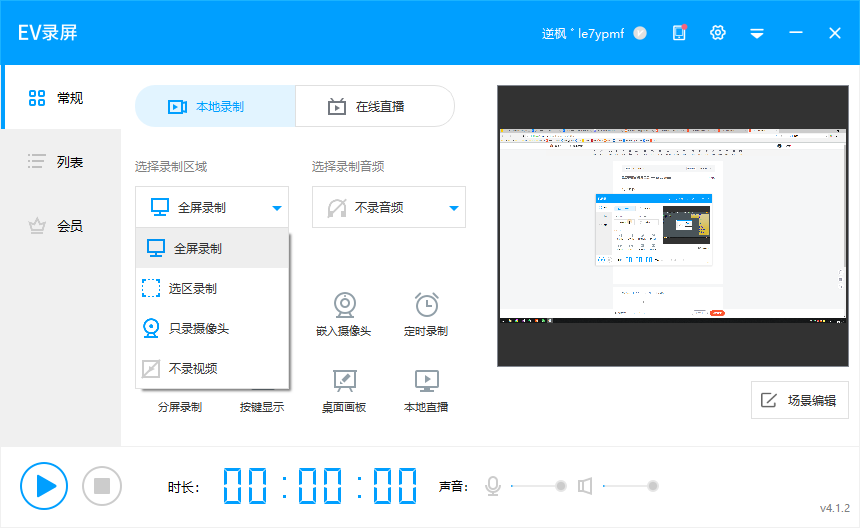Click the screen preview thumbnail
The height and width of the screenshot is (528, 860).
click(673, 226)
